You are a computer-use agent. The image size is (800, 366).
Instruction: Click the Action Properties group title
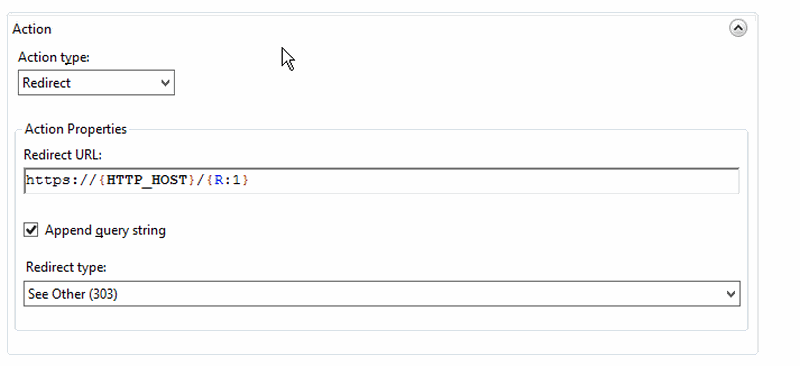76,129
